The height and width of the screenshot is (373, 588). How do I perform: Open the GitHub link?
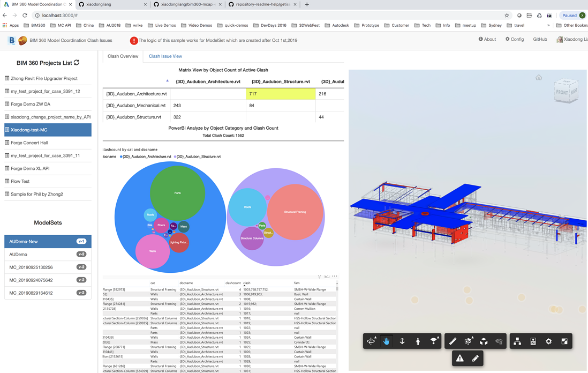[540, 39]
